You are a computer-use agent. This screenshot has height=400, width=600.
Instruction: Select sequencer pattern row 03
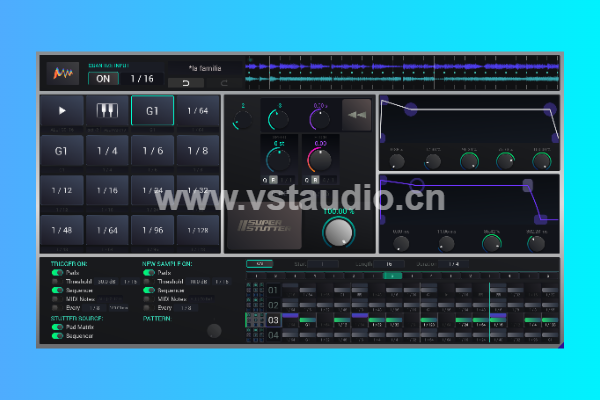tap(273, 320)
